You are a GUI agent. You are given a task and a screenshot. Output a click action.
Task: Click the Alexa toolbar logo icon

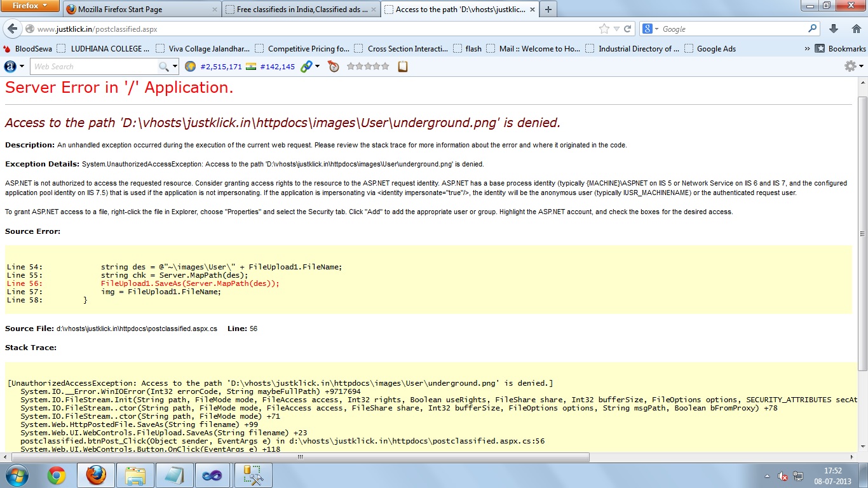click(10, 66)
